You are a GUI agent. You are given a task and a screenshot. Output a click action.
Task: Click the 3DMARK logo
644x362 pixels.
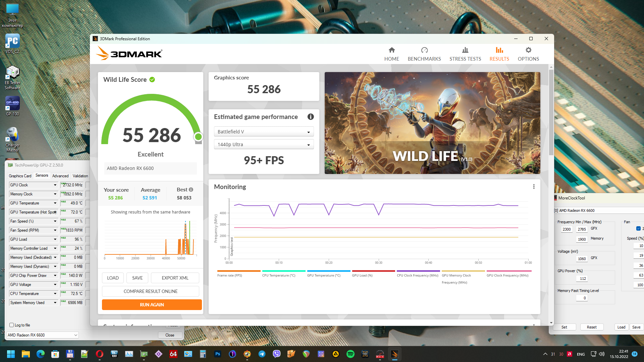click(129, 54)
